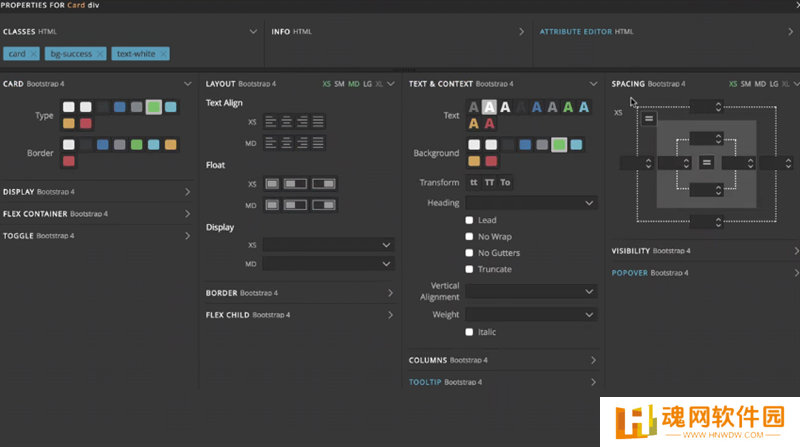Switch Spacing panel to SM breakpoint
Screen dimensions: 800x447
coord(746,84)
